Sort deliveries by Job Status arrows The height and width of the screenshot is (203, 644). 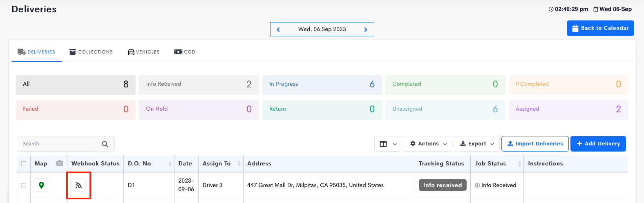point(519,163)
